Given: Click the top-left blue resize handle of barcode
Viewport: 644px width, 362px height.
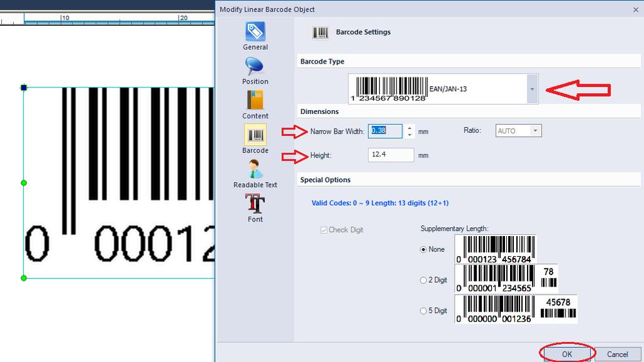Looking at the screenshot, I should point(24,88).
